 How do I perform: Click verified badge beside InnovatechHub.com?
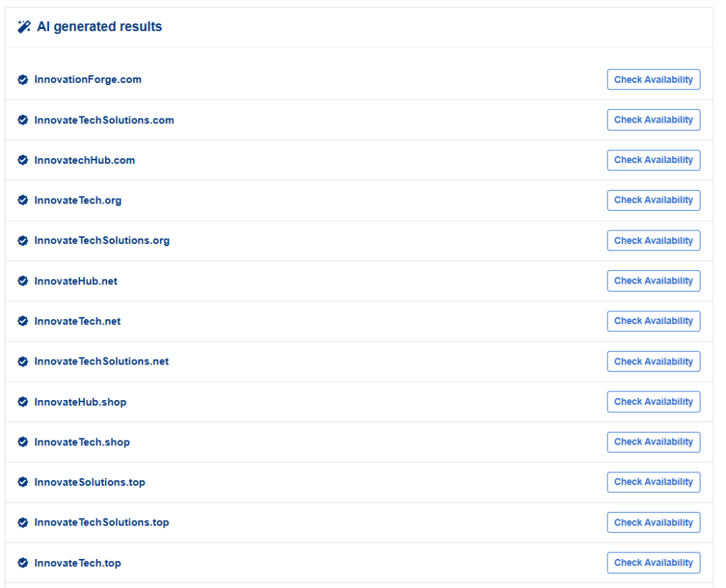point(23,160)
